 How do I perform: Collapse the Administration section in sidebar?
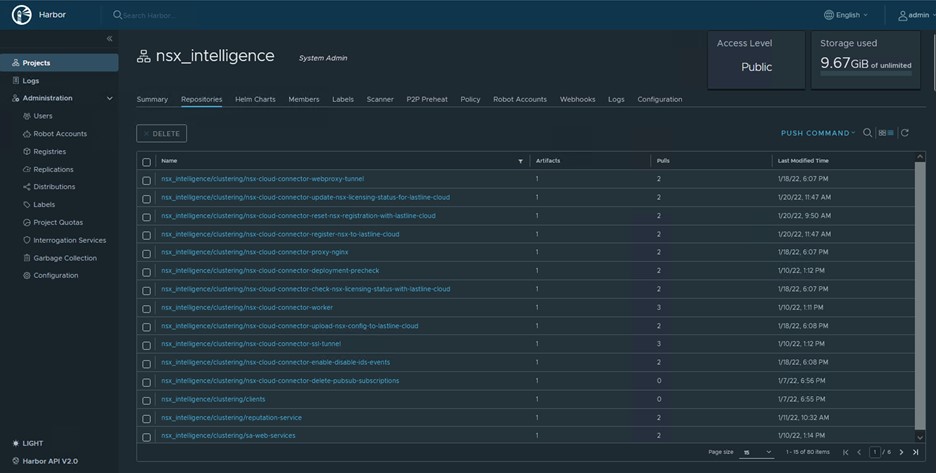pyautogui.click(x=109, y=98)
